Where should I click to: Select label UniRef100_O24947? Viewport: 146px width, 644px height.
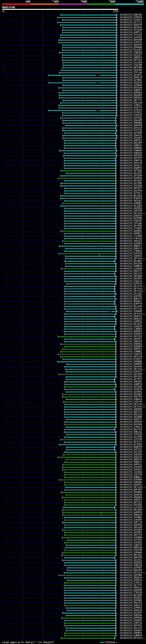click(131, 631)
